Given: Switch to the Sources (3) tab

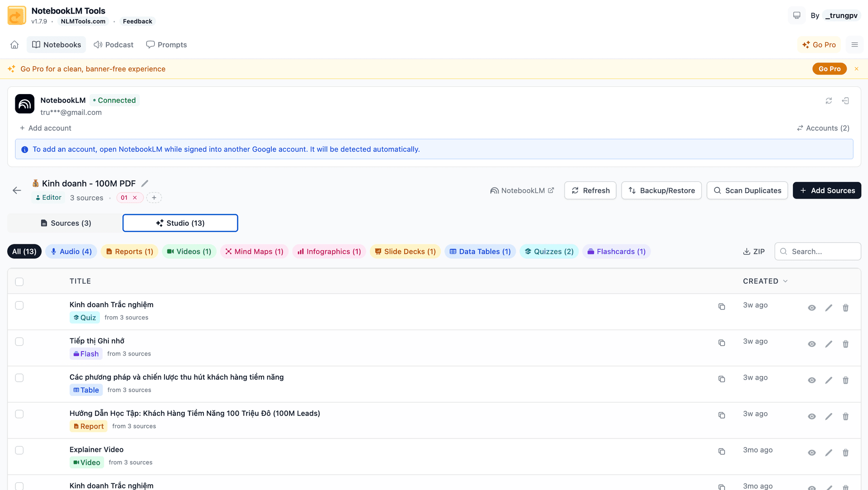Looking at the screenshot, I should 66,223.
